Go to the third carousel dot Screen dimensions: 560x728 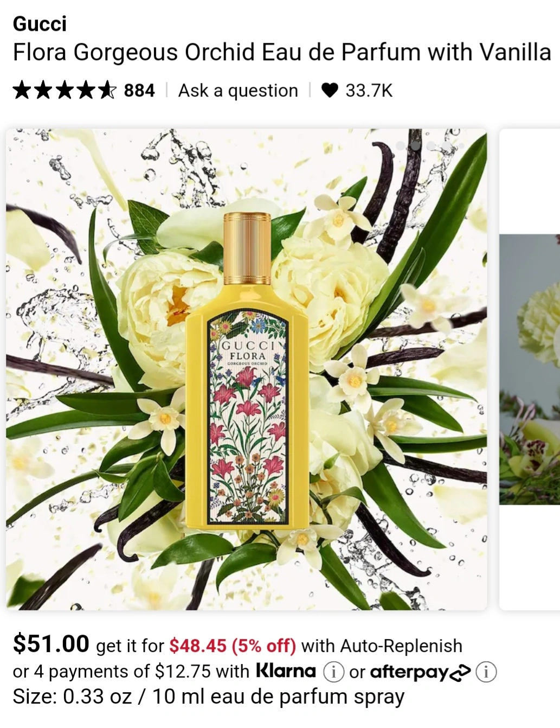click(x=431, y=145)
